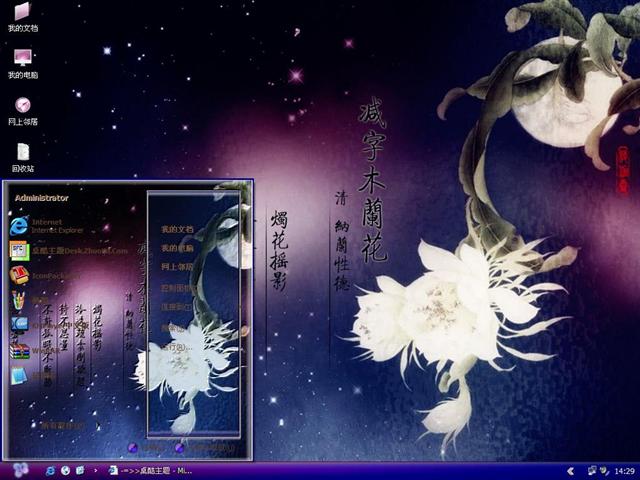Select 我的电脑 icon on desktop
This screenshot has height=480, width=640.
point(22,63)
